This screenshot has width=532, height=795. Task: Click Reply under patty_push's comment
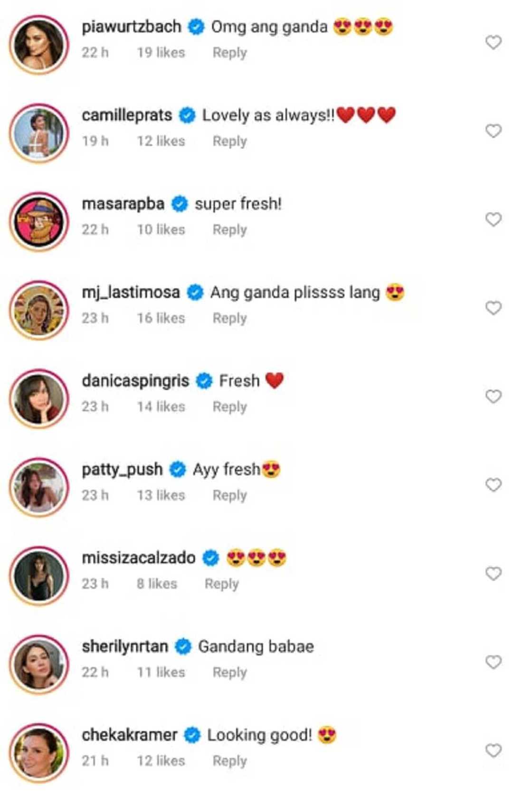pyautogui.click(x=229, y=495)
